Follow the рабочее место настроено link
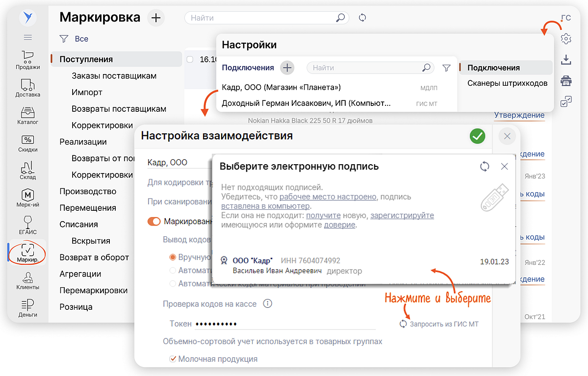 coord(328,197)
